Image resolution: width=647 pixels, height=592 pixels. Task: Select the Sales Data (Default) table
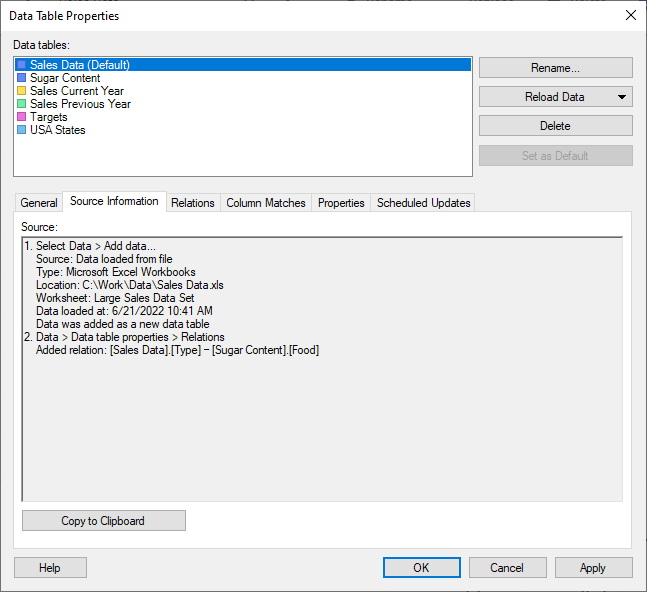[243, 65]
